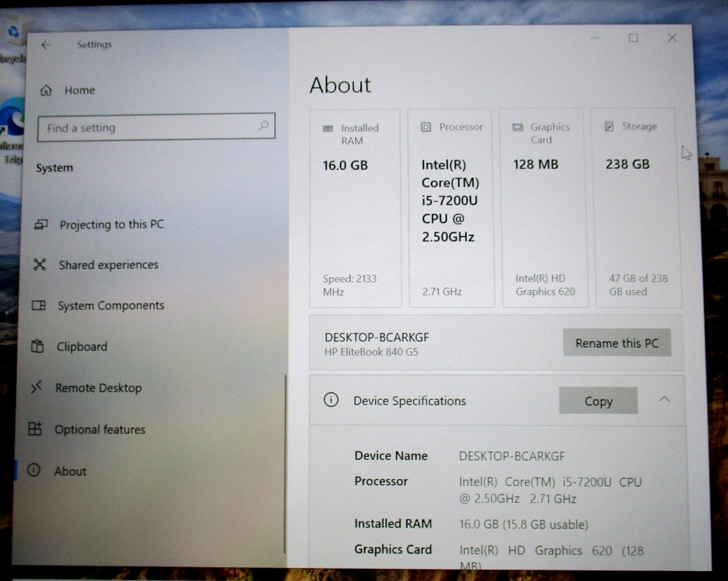Click the Clipboard icon in the sidebar
The image size is (728, 581).
coord(37,346)
